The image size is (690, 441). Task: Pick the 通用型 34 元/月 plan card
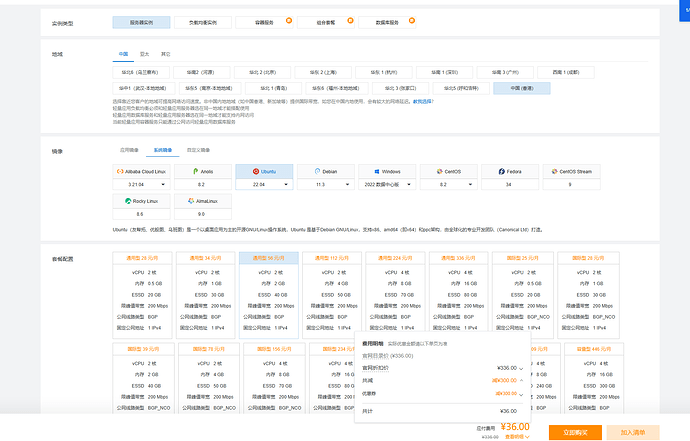coord(206,295)
